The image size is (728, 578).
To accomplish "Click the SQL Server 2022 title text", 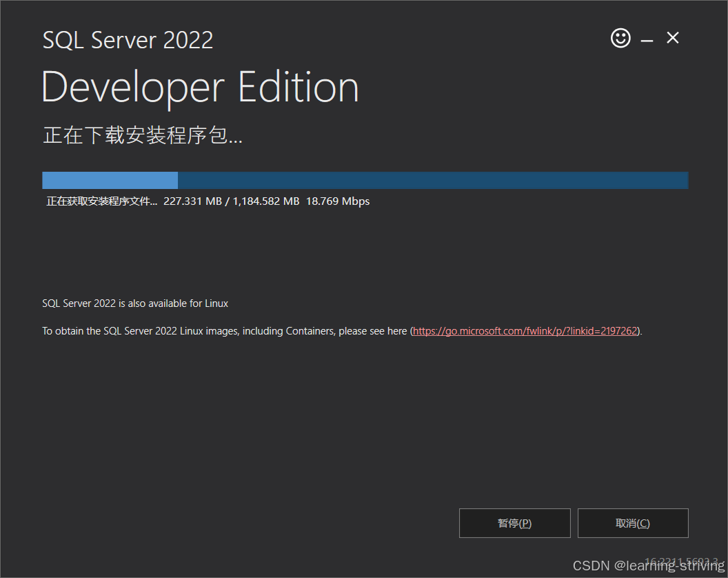I will tap(128, 40).
